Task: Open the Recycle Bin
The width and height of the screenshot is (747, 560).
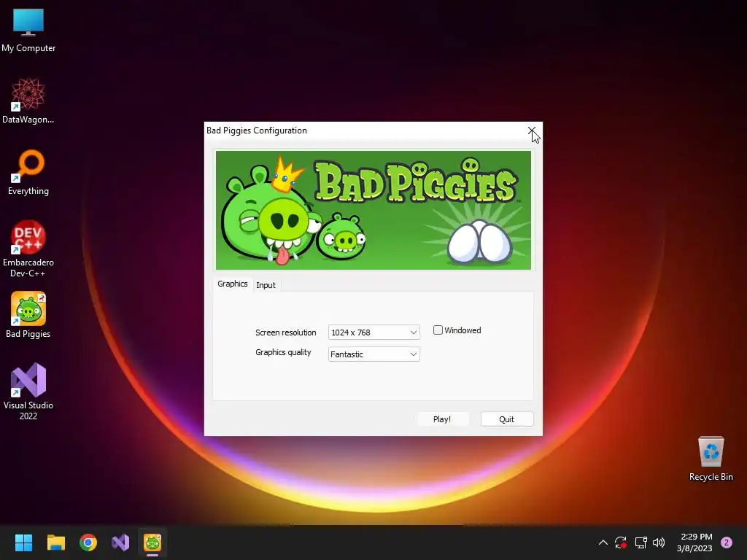Action: [711, 459]
